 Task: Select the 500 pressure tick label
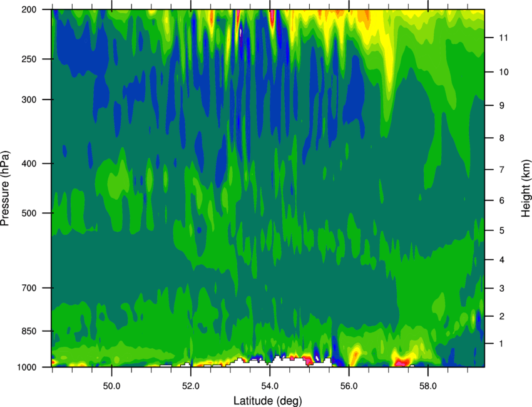pos(29,213)
